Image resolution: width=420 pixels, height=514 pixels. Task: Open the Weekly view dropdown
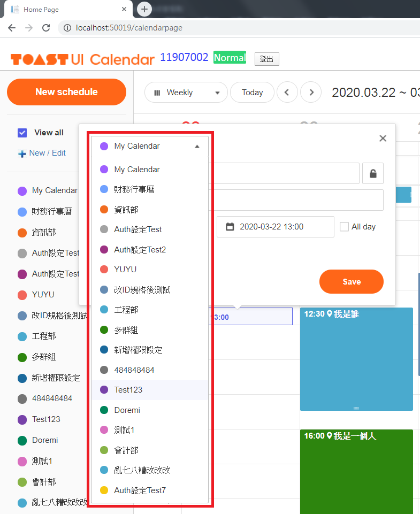tap(186, 93)
